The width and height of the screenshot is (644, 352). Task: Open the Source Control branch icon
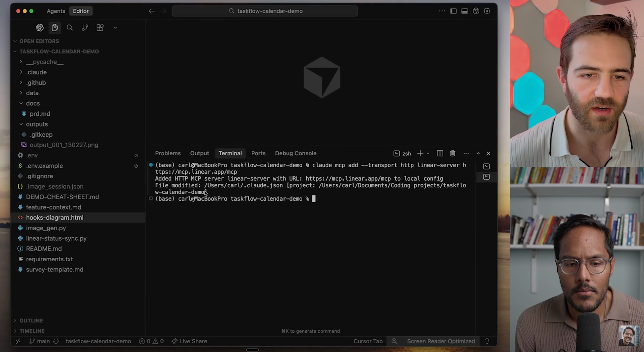[85, 28]
